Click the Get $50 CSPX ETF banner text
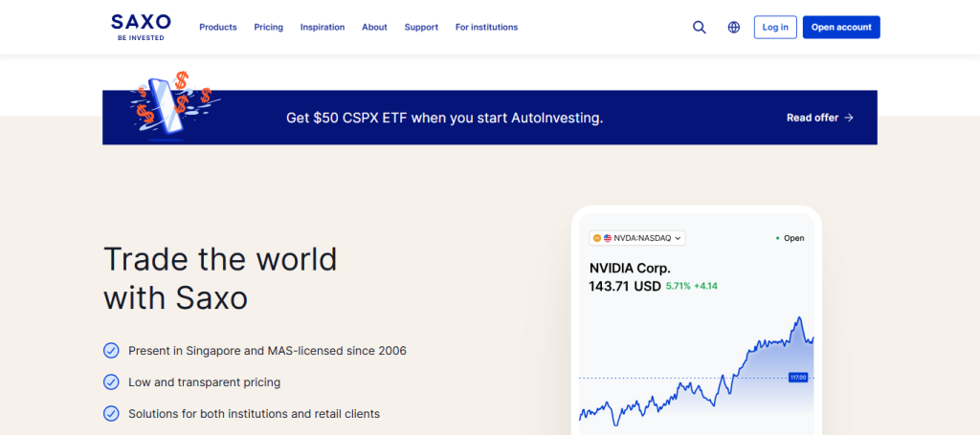 point(444,118)
